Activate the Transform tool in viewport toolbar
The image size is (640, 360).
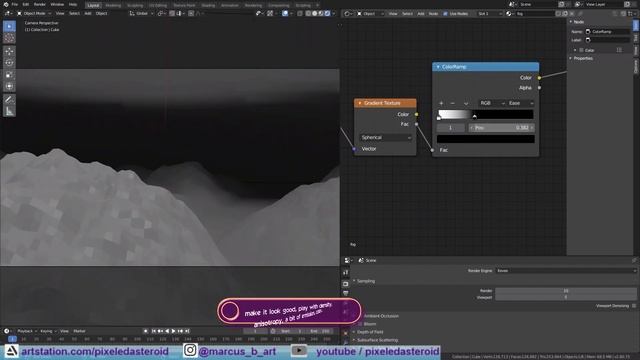[x=9, y=87]
